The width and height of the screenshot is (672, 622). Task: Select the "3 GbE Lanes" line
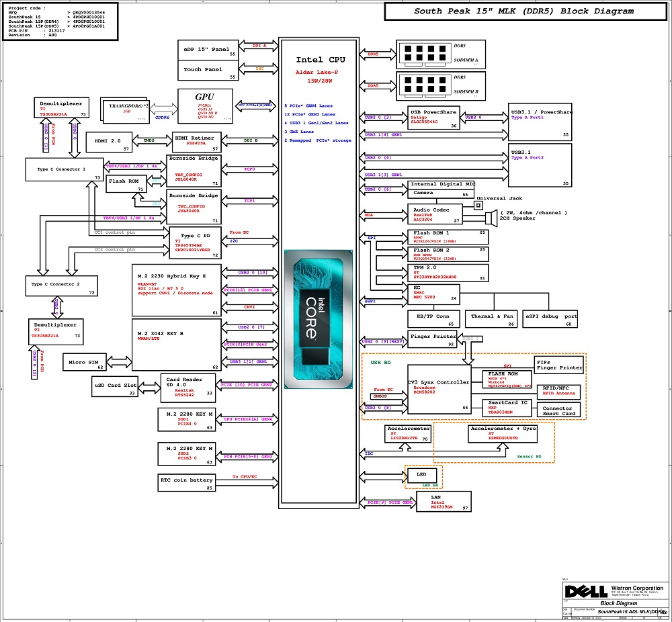(299, 132)
